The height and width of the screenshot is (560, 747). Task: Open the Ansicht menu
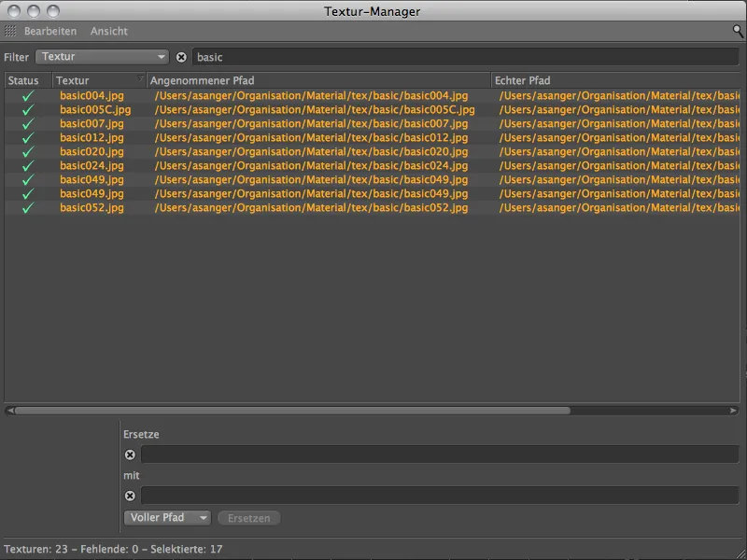109,31
